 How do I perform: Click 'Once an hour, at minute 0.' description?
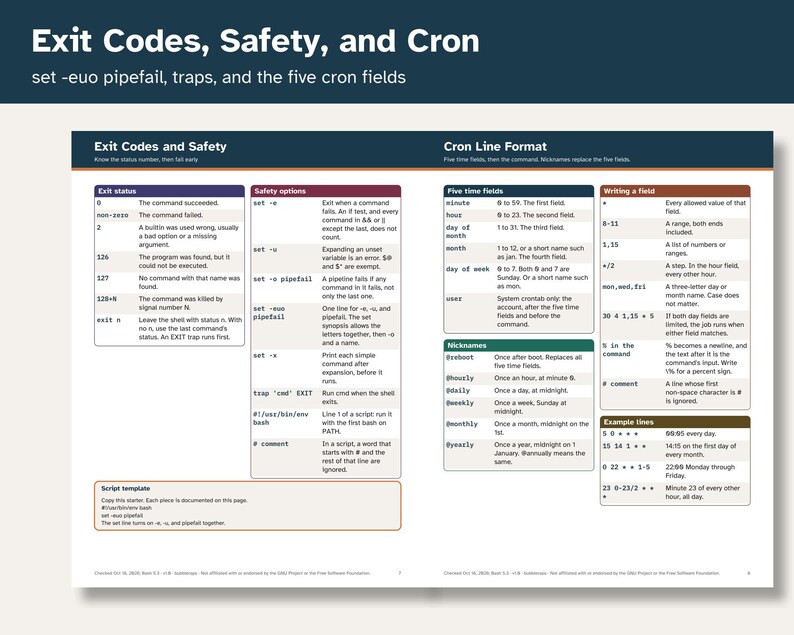point(534,378)
